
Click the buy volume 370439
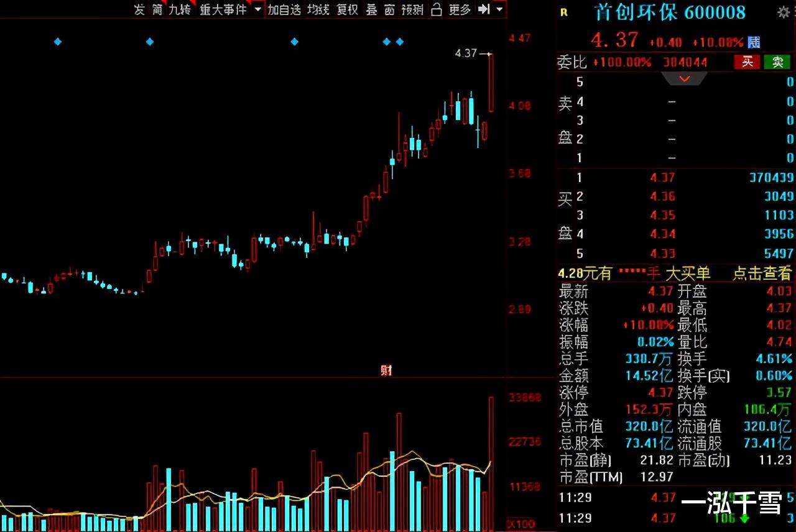(x=772, y=177)
